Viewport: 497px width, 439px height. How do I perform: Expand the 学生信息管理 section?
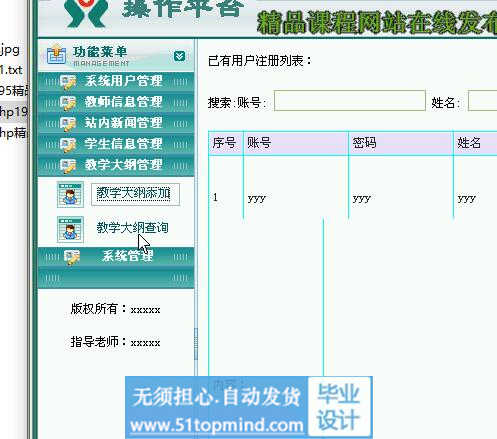[x=116, y=144]
